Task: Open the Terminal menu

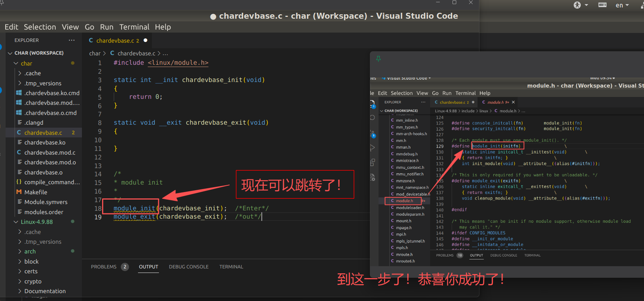Action: click(134, 27)
